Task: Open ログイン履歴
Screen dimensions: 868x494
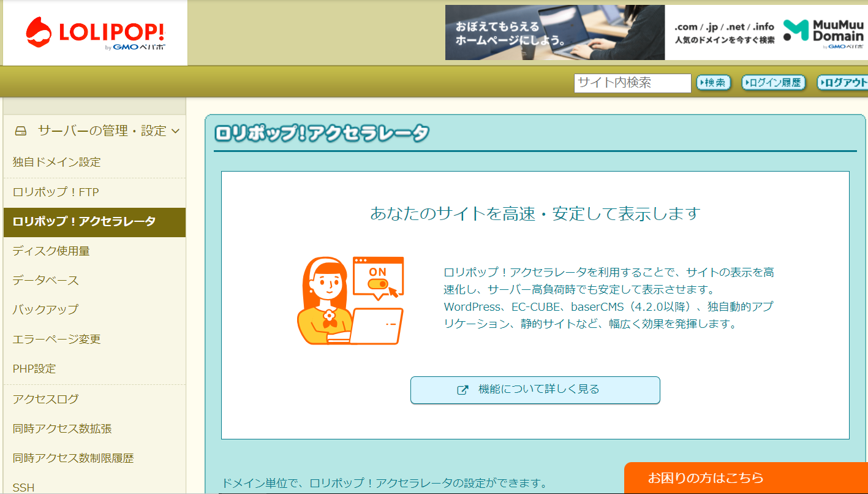Action: coord(773,83)
